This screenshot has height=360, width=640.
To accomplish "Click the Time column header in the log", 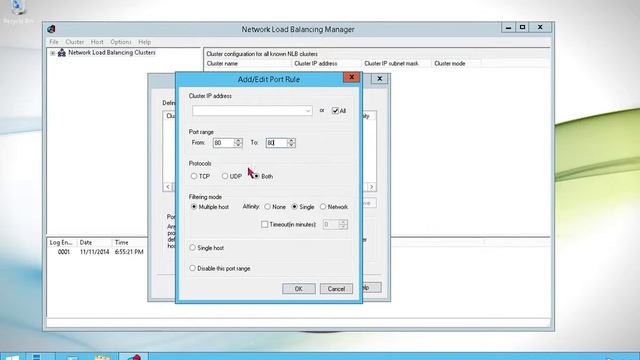I will 130,242.
